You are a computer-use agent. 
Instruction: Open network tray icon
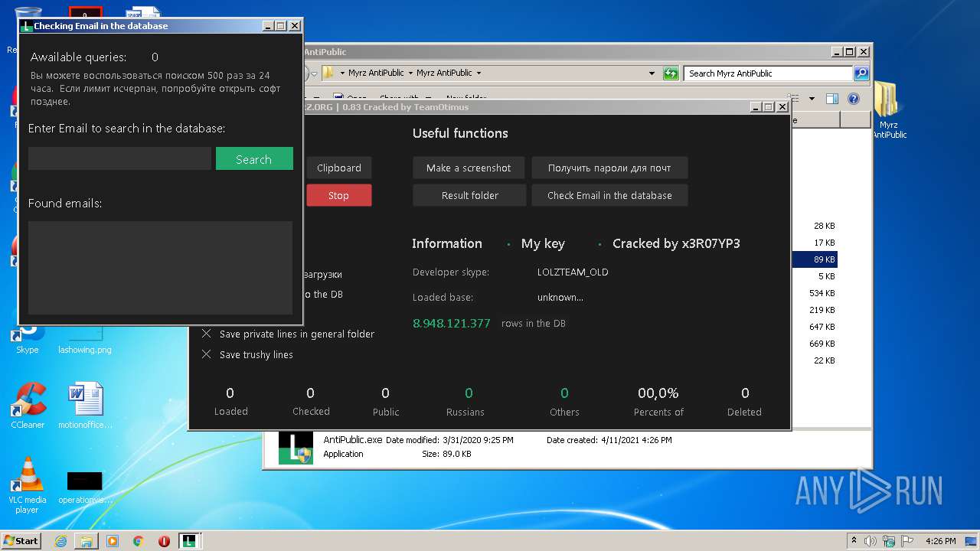[x=889, y=541]
